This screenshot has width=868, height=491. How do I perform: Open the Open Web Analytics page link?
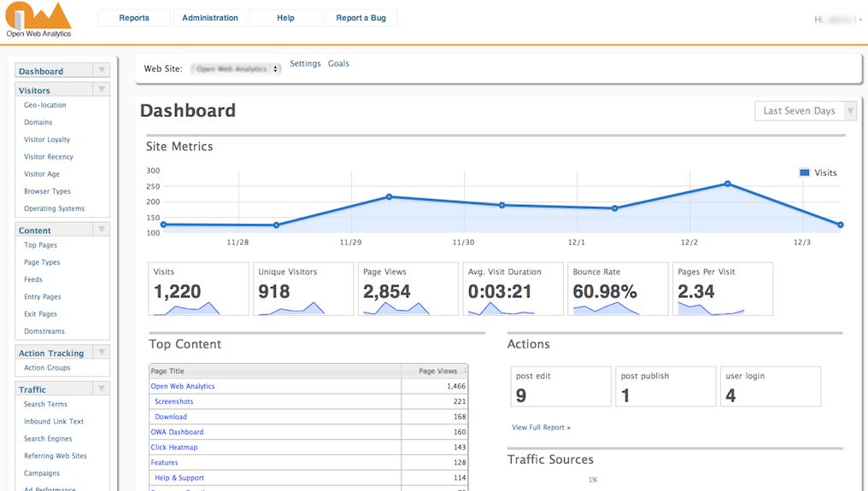183,386
